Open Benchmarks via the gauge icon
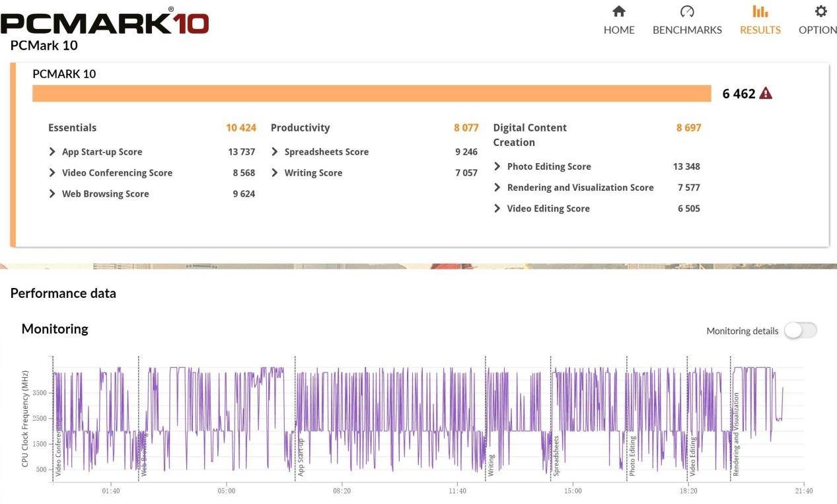 pyautogui.click(x=687, y=11)
